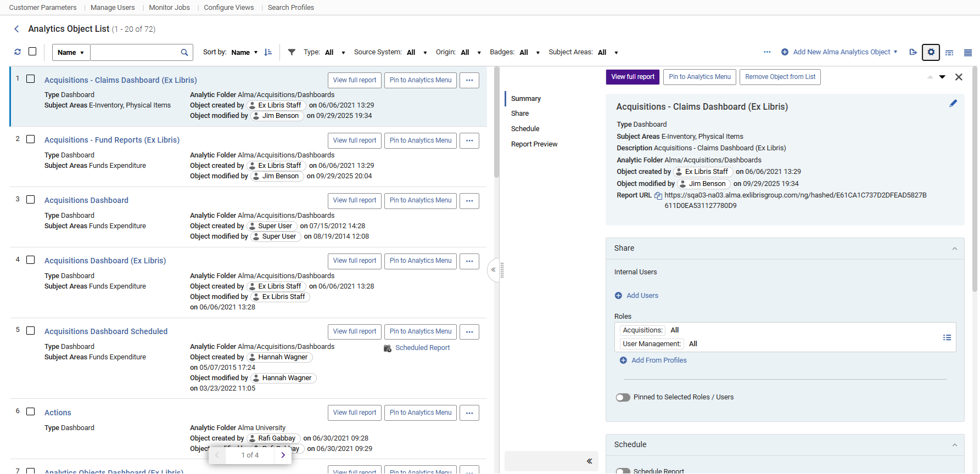
Task: Click in the search text field
Action: [x=135, y=53]
